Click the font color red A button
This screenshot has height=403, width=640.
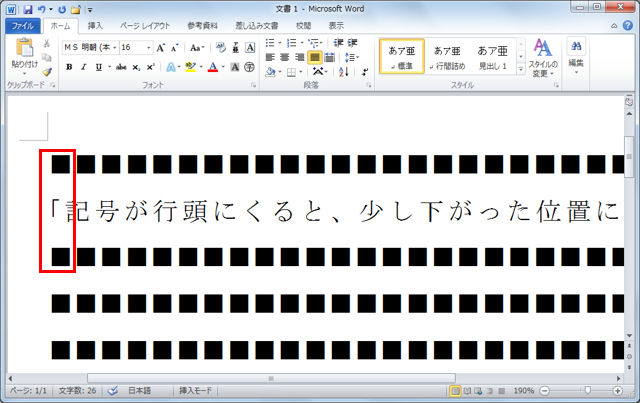pos(213,67)
